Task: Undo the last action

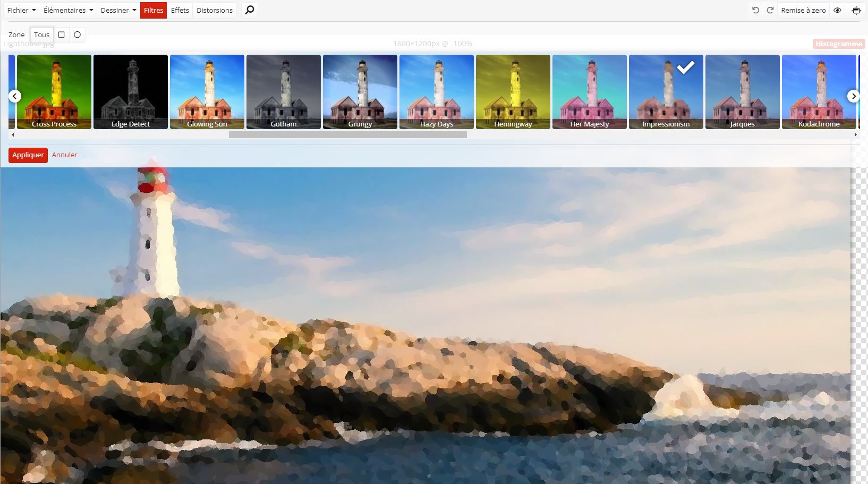Action: [755, 10]
